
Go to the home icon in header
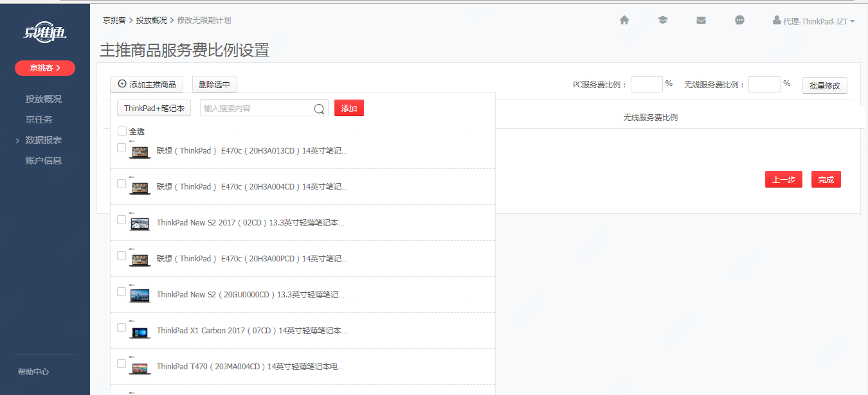click(624, 21)
